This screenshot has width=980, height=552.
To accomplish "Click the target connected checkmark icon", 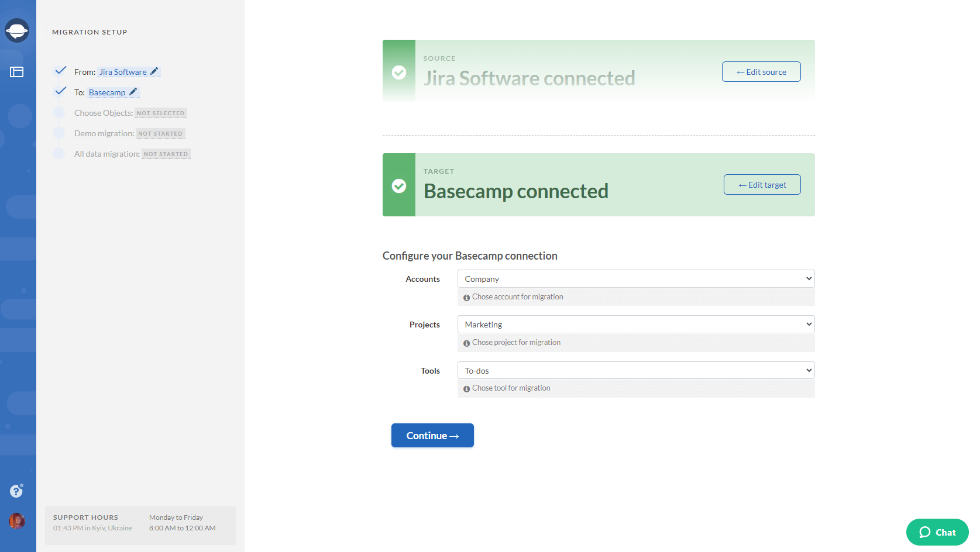I will pos(399,185).
